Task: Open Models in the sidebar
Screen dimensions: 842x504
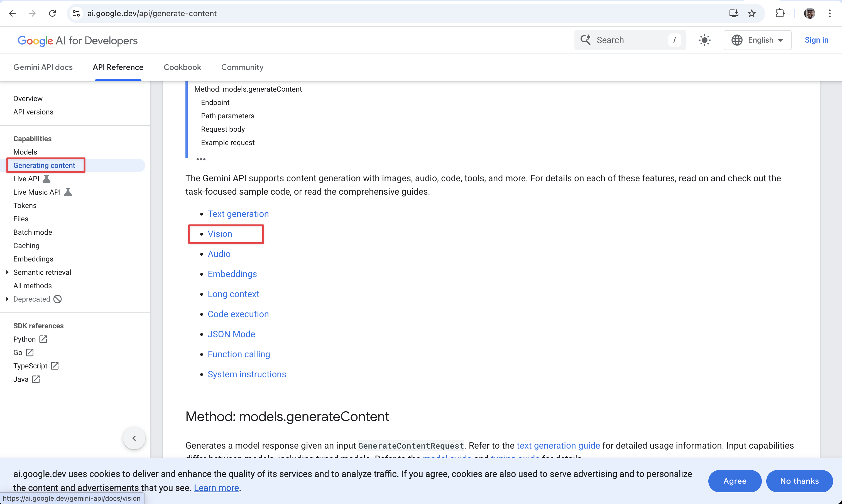Action: (x=25, y=152)
